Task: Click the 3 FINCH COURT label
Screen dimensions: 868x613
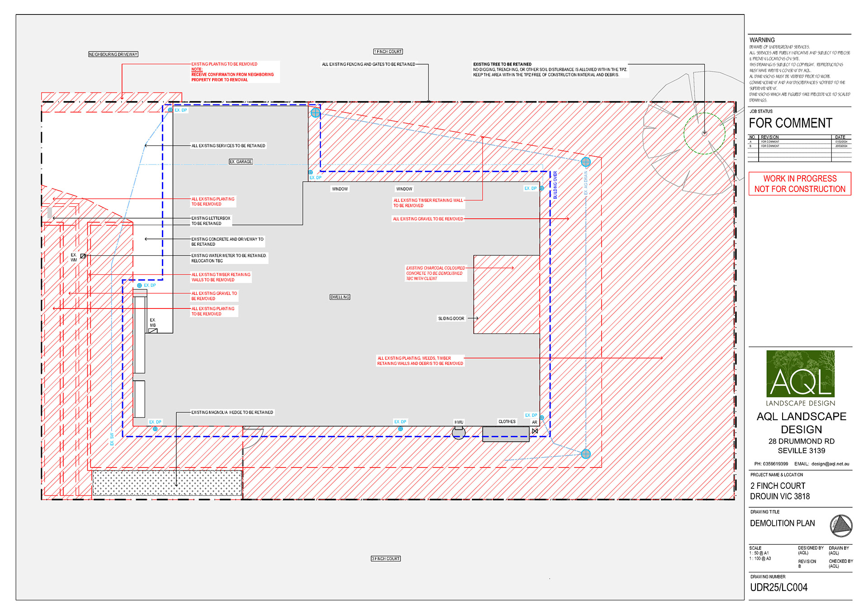Action: (386, 559)
